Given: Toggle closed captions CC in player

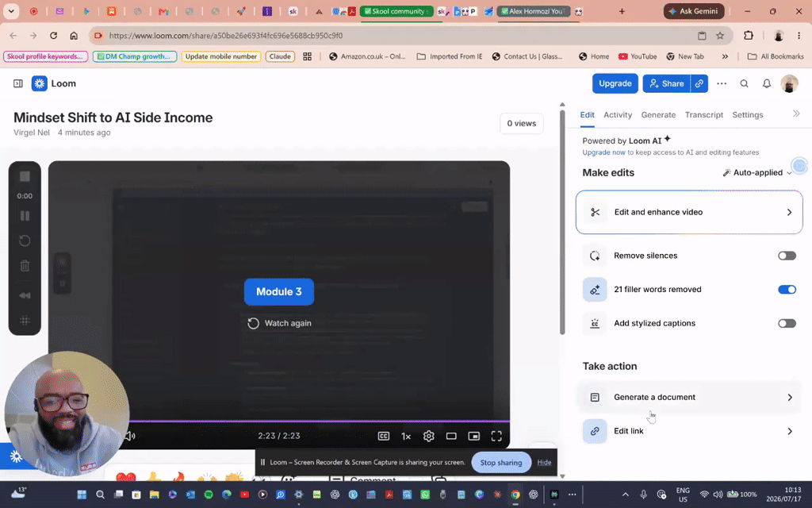Looking at the screenshot, I should (x=384, y=436).
